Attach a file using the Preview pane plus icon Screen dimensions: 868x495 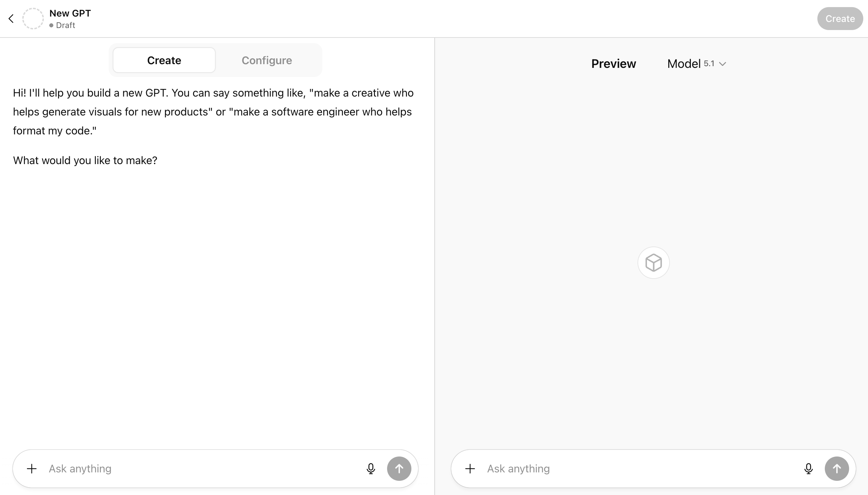pos(470,468)
